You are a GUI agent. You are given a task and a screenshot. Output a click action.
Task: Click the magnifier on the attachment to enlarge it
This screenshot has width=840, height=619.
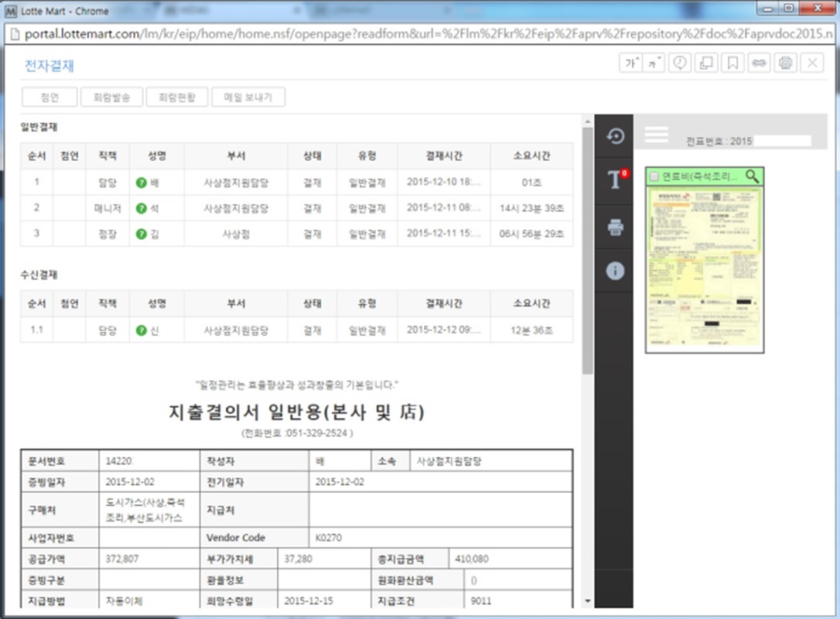pos(753,176)
